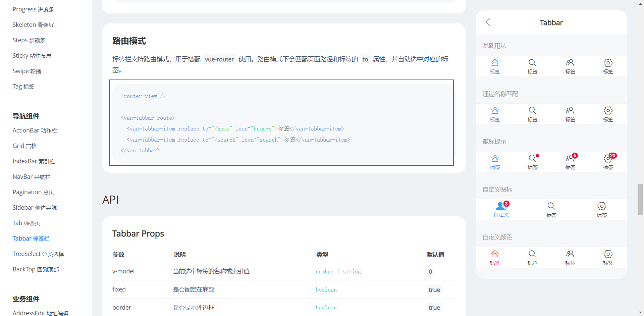Viewport: 644px width, 316px height.
Task: Click 'number | string' type cell
Action: (338, 271)
